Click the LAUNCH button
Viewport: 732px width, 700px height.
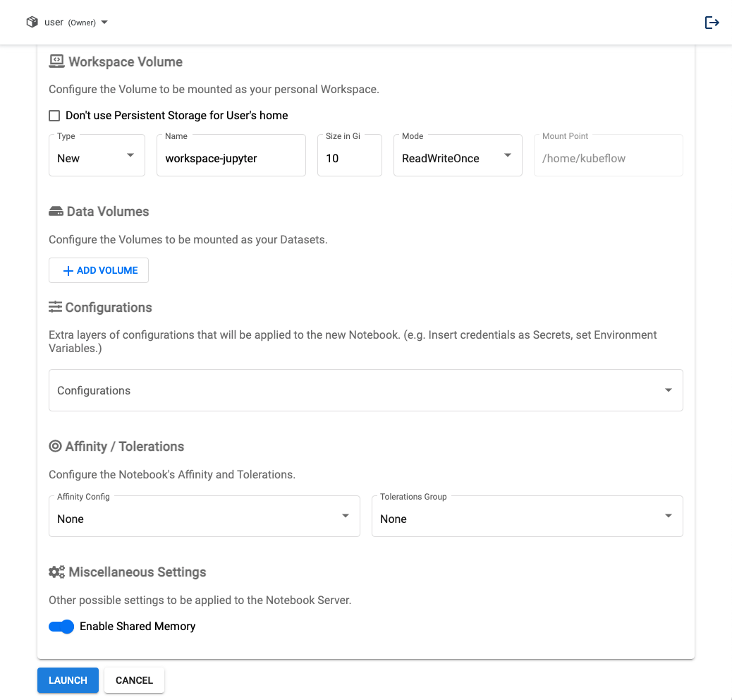click(x=68, y=680)
